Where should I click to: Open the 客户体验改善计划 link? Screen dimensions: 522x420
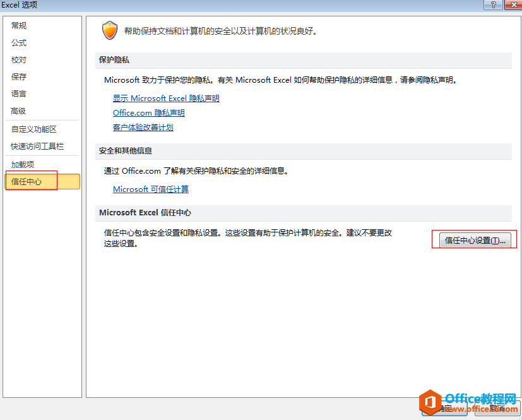click(143, 128)
